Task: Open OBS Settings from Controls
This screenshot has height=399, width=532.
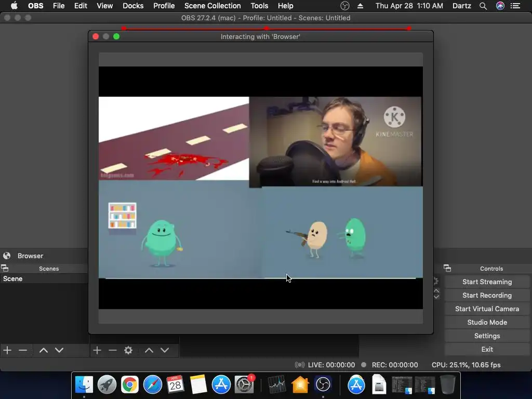Action: coord(487,336)
